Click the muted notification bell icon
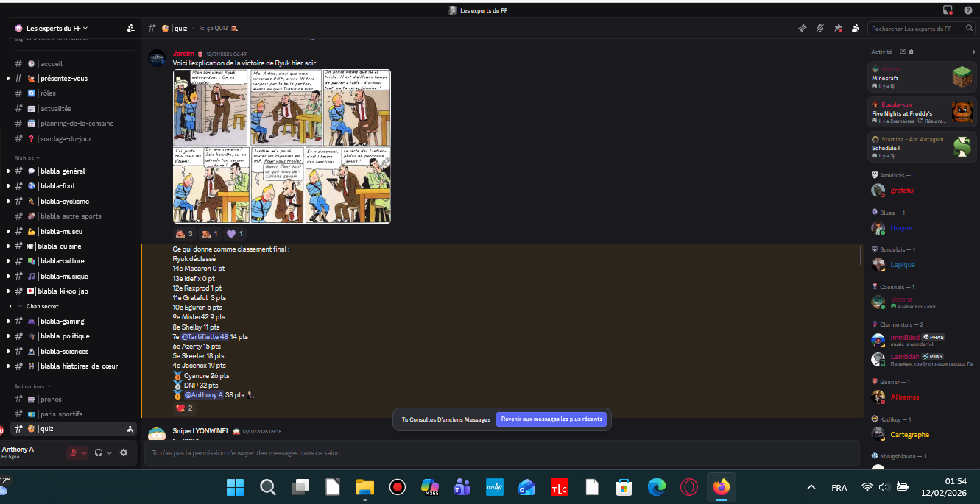 [x=819, y=29]
